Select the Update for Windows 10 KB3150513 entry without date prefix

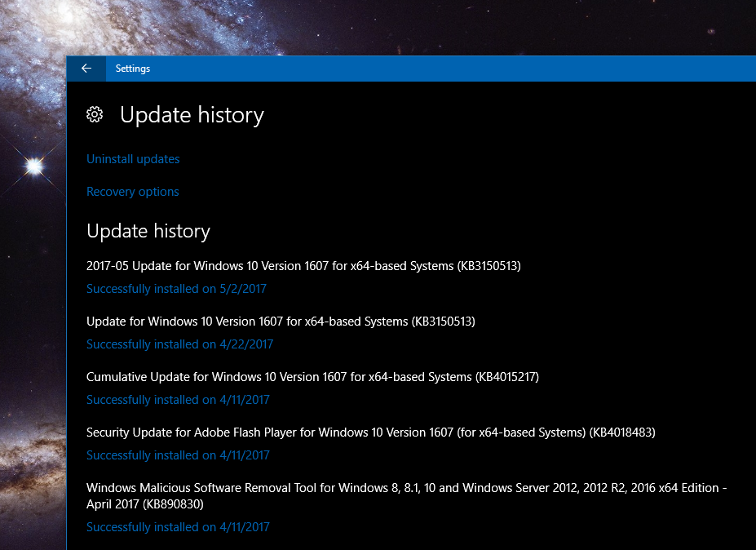281,322
